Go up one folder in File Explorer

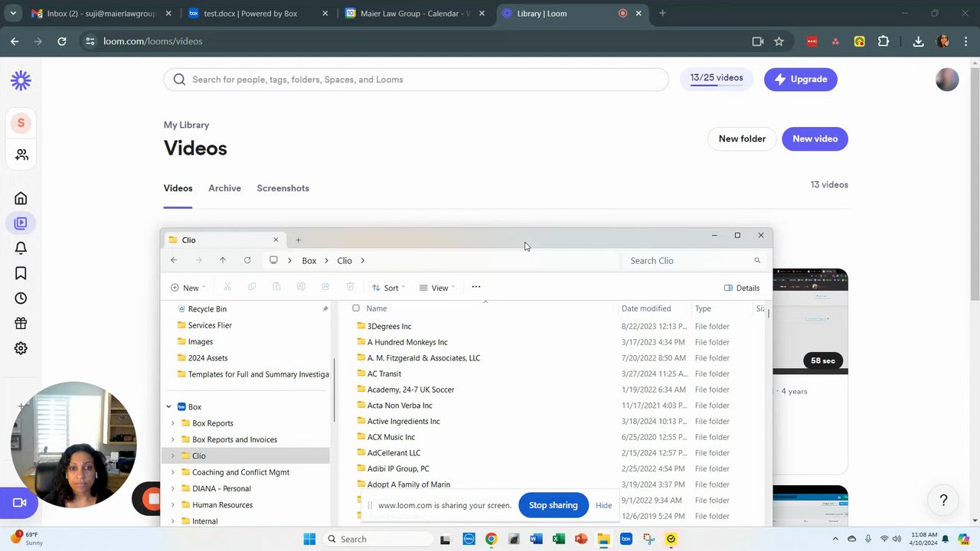(223, 260)
